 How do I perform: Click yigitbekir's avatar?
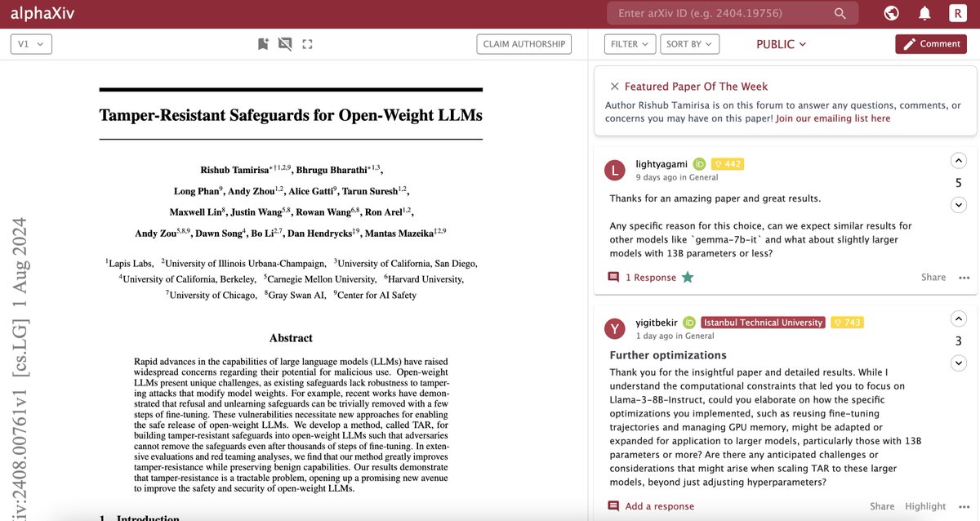coord(614,328)
